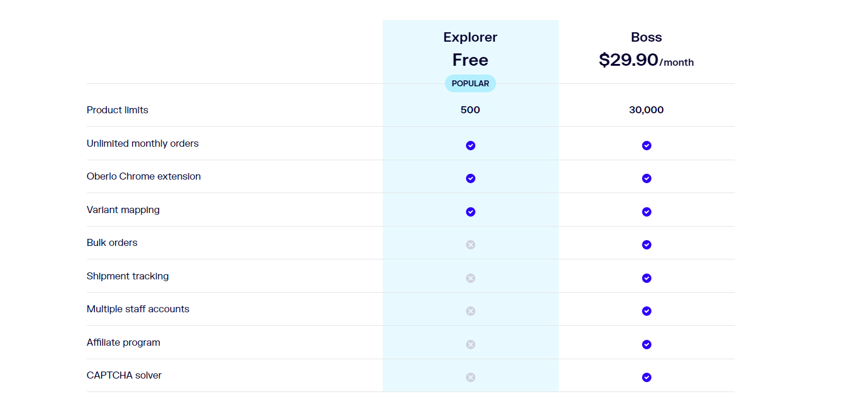Select the Explorer plan heading
Image resolution: width=868 pixels, height=405 pixels.
click(470, 37)
